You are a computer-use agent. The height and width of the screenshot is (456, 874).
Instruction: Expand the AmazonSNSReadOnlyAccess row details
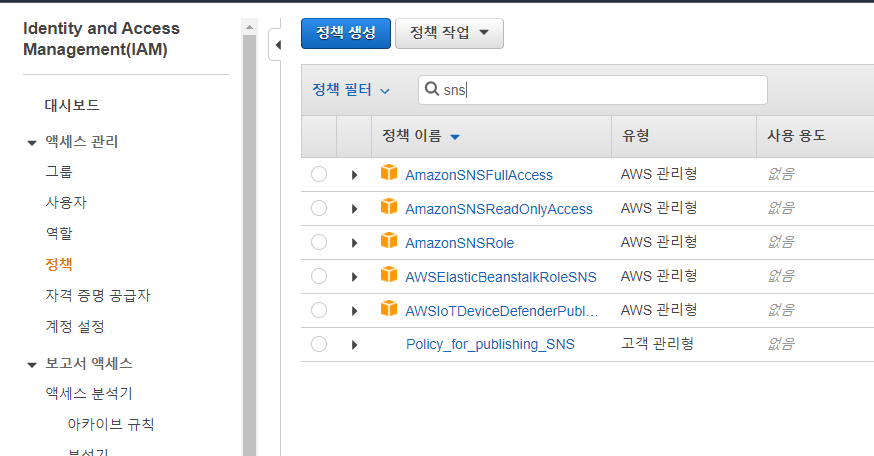(355, 209)
